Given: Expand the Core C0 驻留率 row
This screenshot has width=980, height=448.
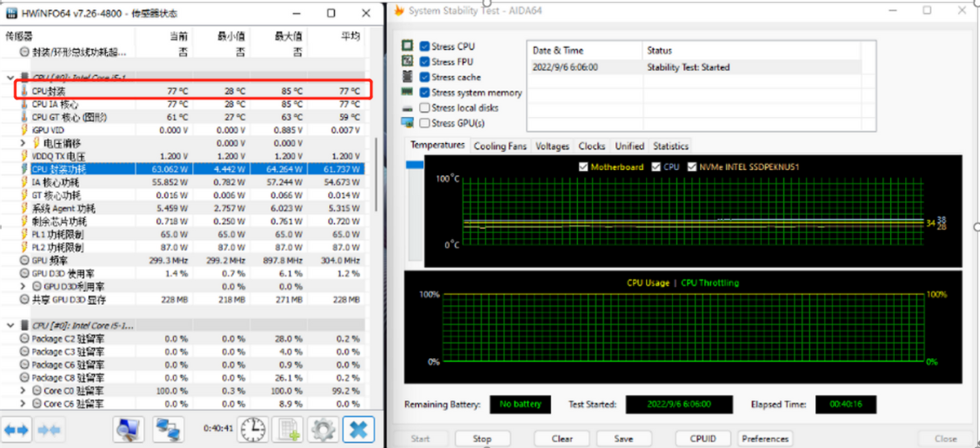Looking at the screenshot, I should (24, 391).
